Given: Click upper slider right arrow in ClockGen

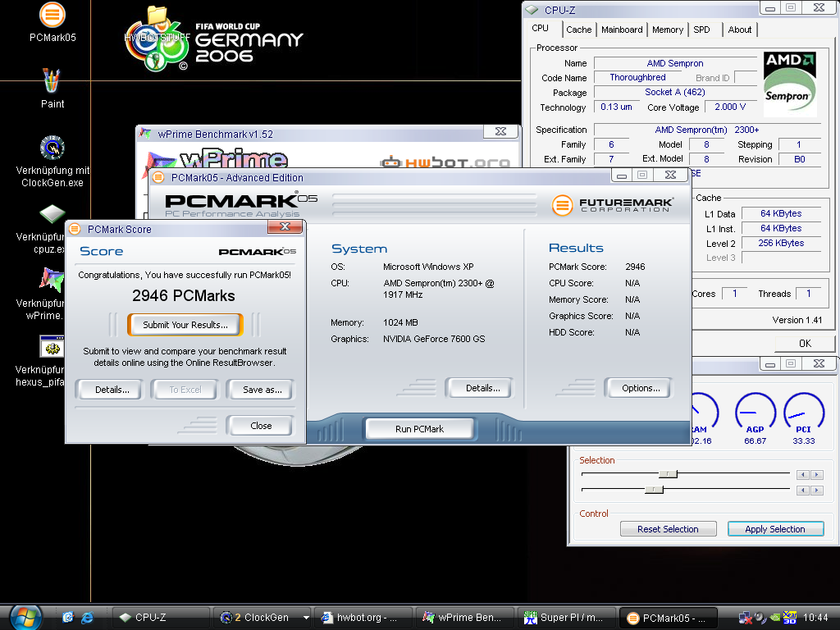Looking at the screenshot, I should tap(817, 475).
